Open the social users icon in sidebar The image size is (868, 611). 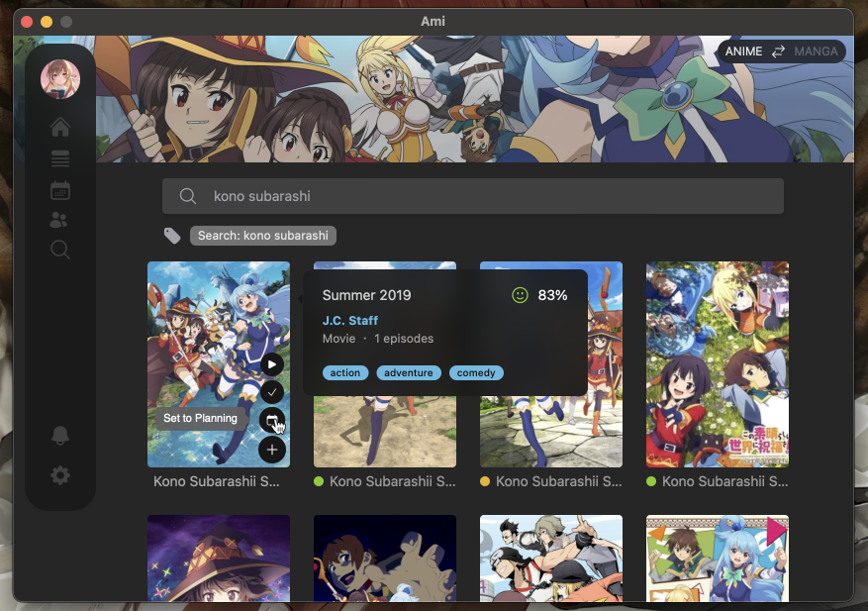[58, 220]
